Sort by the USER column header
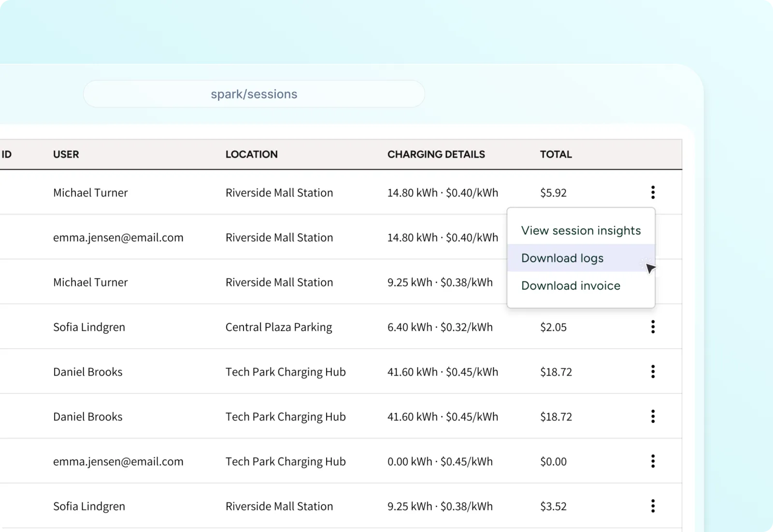Image resolution: width=773 pixels, height=532 pixels. click(x=66, y=154)
